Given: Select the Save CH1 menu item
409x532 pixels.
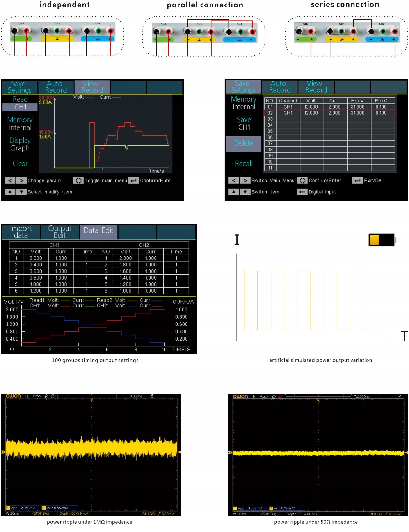Looking at the screenshot, I should pos(244,123).
